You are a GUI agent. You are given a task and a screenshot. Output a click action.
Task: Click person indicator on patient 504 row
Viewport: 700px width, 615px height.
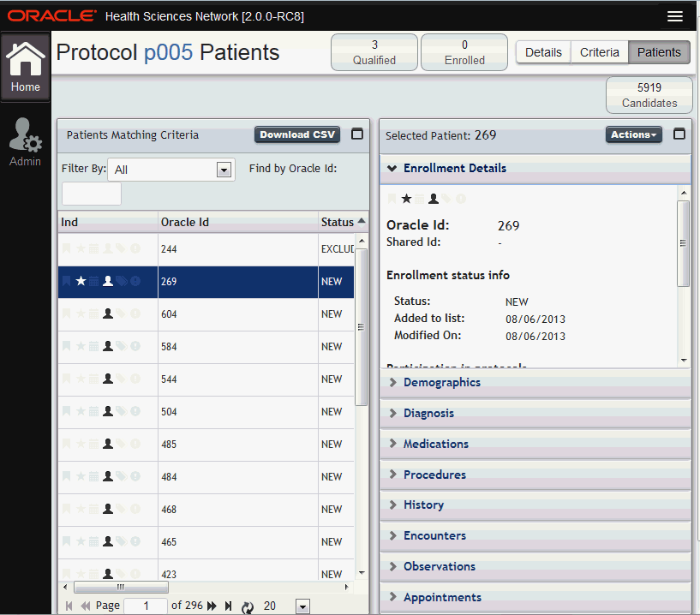coord(108,411)
